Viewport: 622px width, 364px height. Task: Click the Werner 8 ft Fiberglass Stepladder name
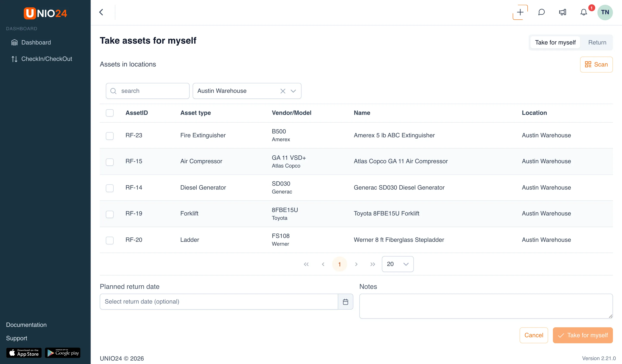pyautogui.click(x=399, y=240)
